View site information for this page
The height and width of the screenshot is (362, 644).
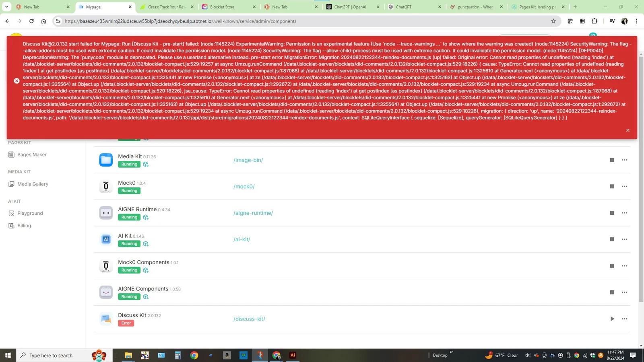pos(58,21)
